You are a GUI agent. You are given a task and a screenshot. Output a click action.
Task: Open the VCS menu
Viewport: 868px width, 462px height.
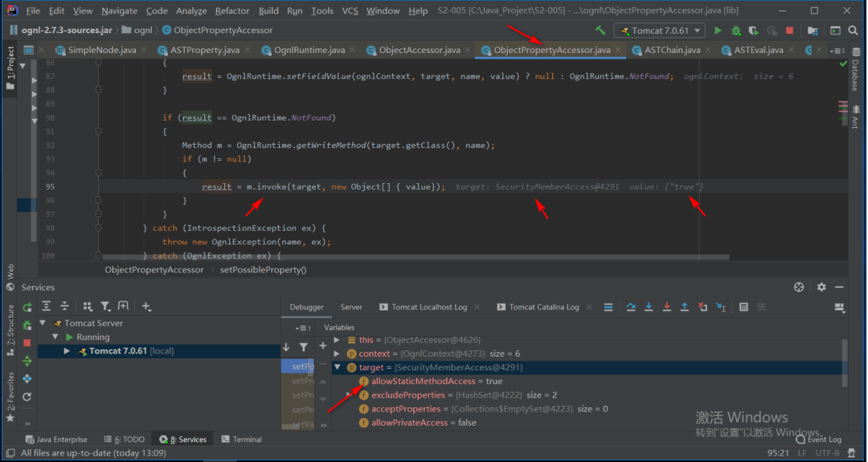click(350, 10)
